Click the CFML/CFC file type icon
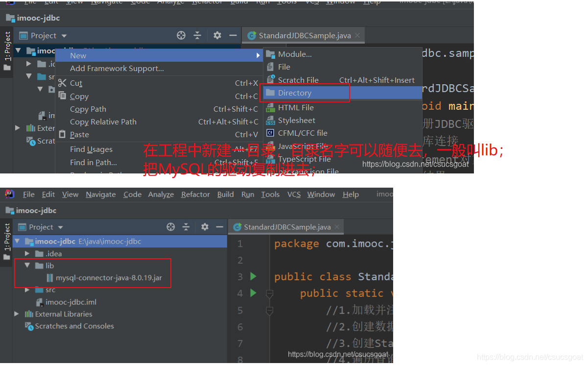 pyautogui.click(x=270, y=133)
